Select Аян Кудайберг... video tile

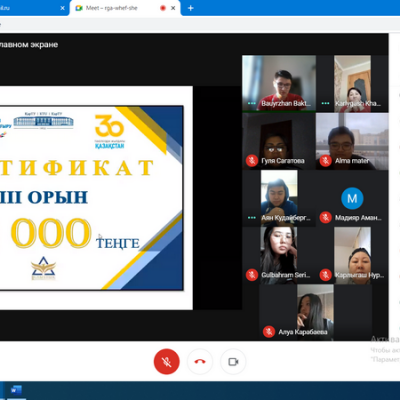[x=279, y=198]
